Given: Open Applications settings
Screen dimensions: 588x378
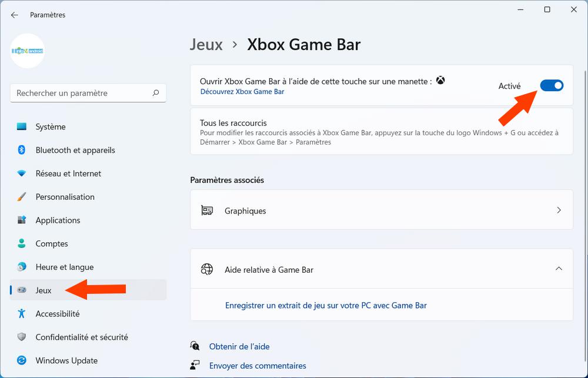Looking at the screenshot, I should (88, 220).
